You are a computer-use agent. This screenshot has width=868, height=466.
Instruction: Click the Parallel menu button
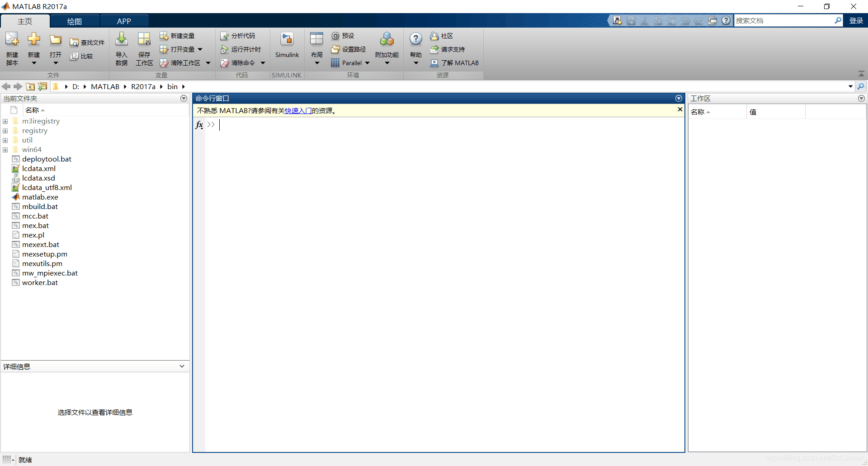[350, 63]
